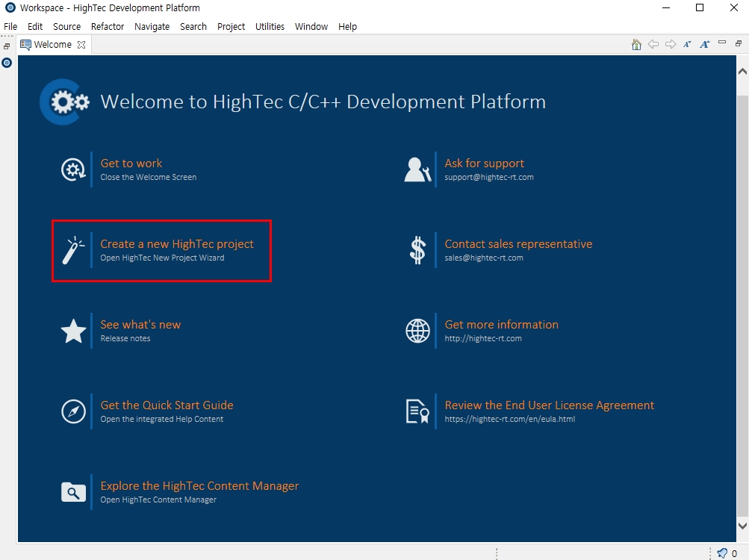749x560 pixels.
Task: Open the Navigate menu
Action: (152, 26)
